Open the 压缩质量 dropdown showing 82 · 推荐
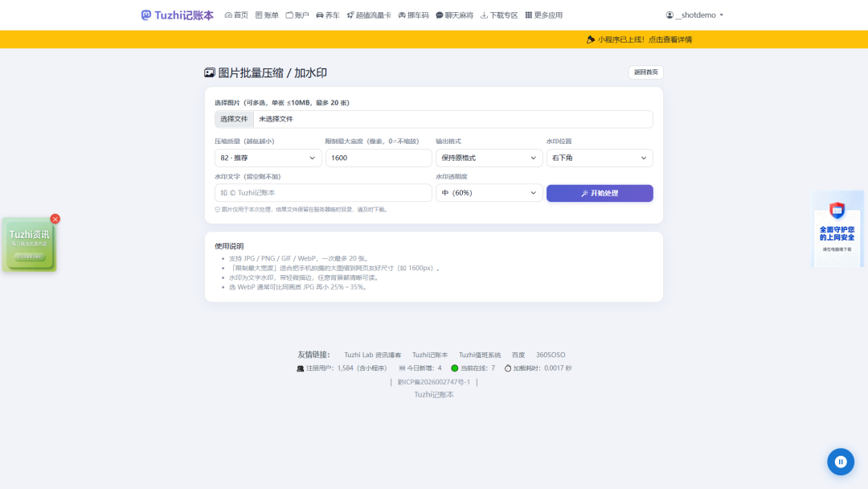This screenshot has height=489, width=868. point(268,158)
